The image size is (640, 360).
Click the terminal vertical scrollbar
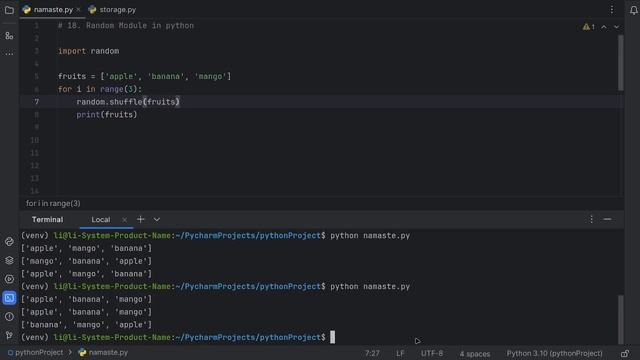(621, 319)
